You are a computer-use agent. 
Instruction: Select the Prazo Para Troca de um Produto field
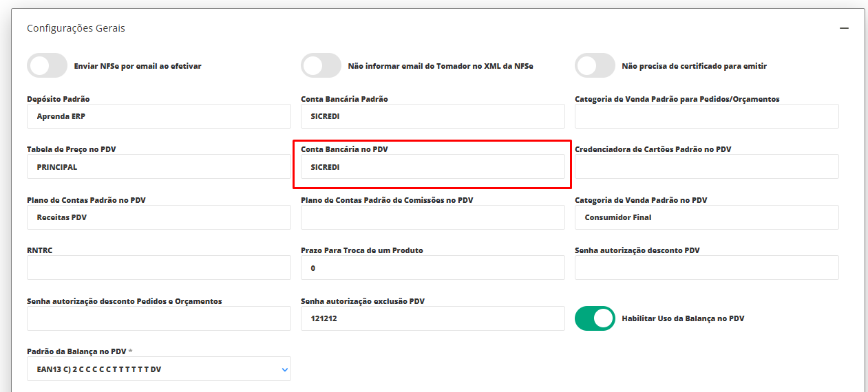[x=432, y=268]
